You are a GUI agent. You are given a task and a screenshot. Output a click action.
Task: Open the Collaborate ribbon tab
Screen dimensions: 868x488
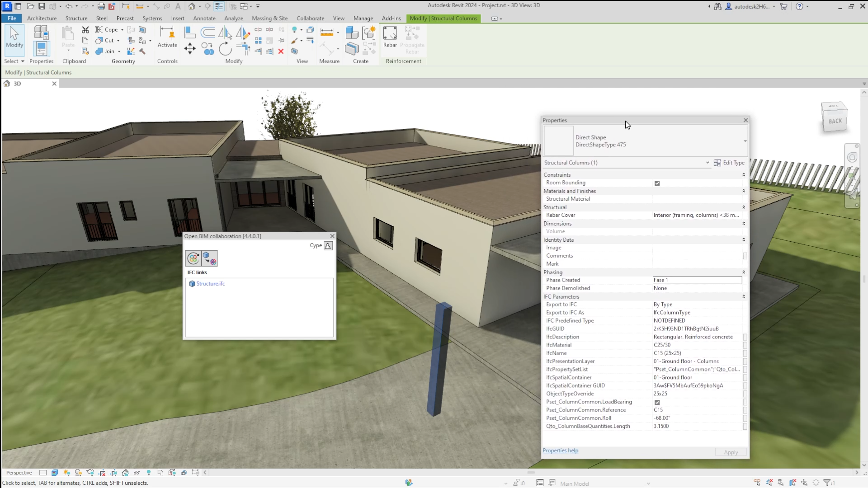click(x=310, y=19)
